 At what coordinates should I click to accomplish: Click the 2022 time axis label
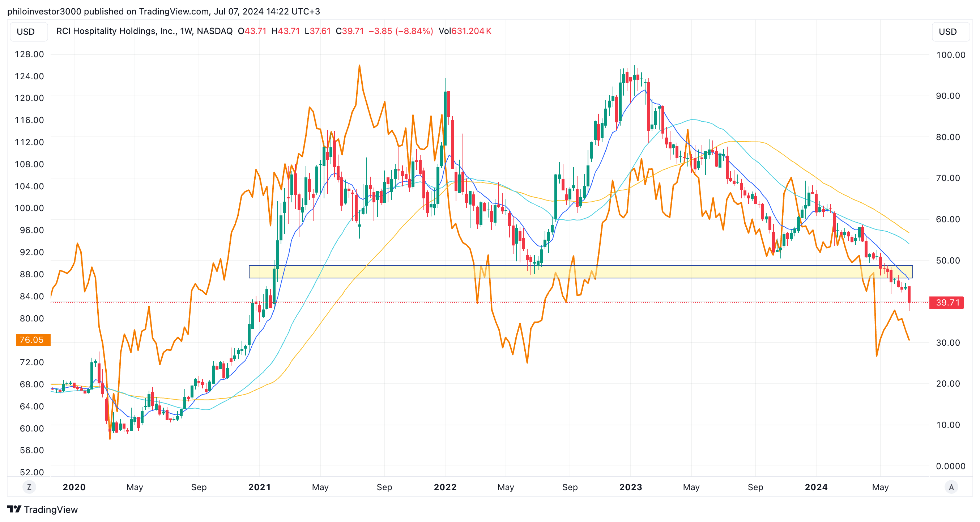(445, 487)
